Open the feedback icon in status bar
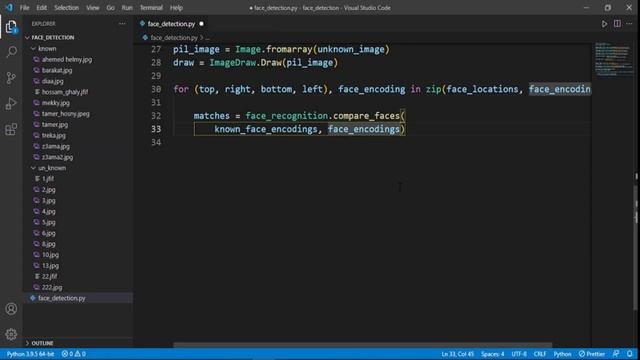This screenshot has width=640, height=360. pos(616,354)
